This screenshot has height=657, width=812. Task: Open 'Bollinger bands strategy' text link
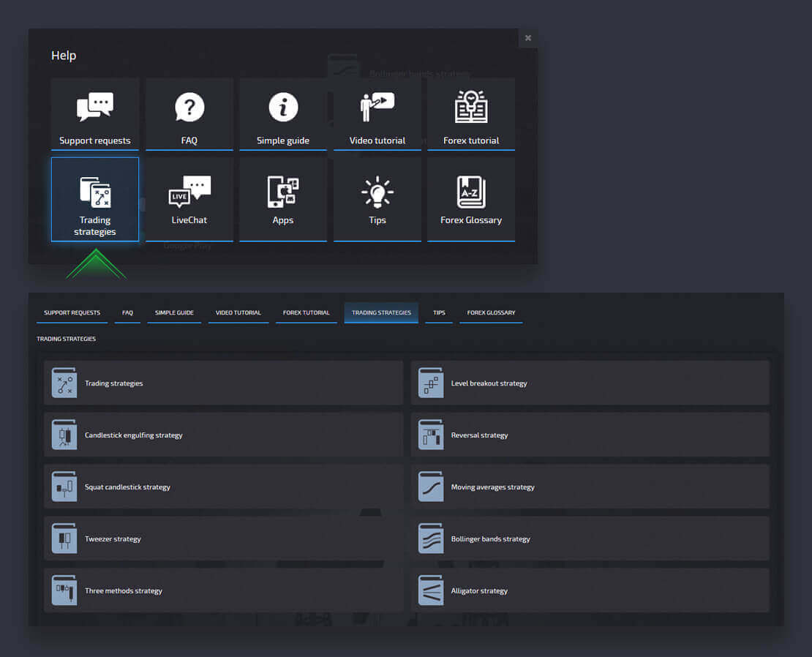[490, 538]
